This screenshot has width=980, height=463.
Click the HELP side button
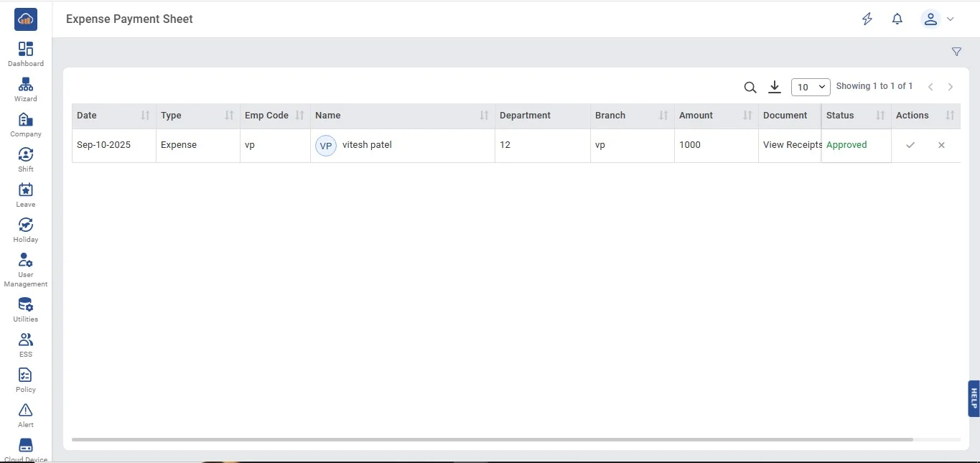[974, 398]
